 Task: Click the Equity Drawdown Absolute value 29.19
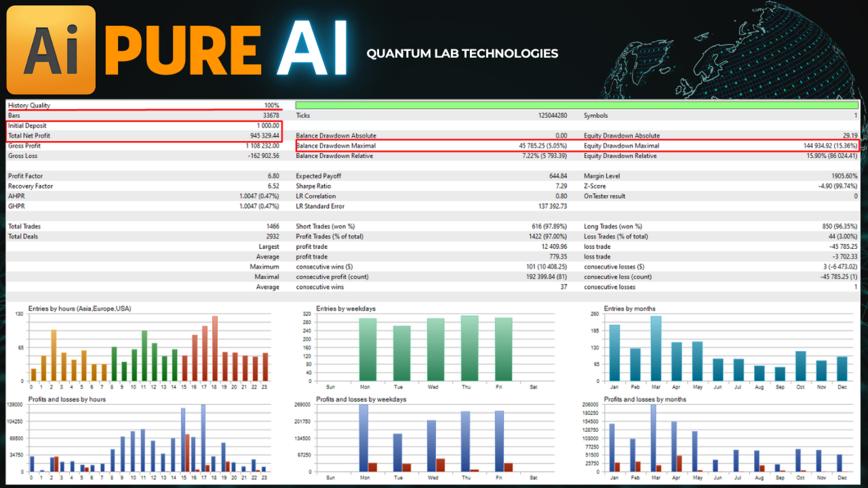(x=850, y=136)
